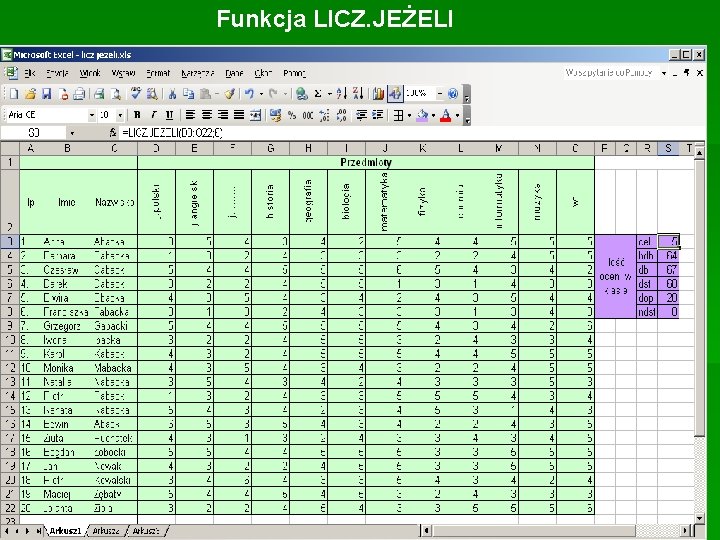Click the vertical scrollbar down arrow
This screenshot has width=720, height=540.
699,518
